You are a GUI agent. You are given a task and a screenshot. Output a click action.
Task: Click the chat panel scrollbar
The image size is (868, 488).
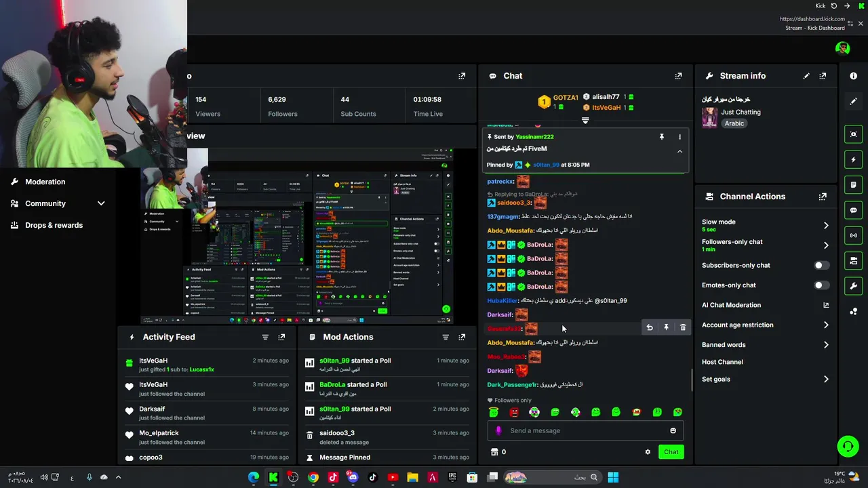click(692, 380)
